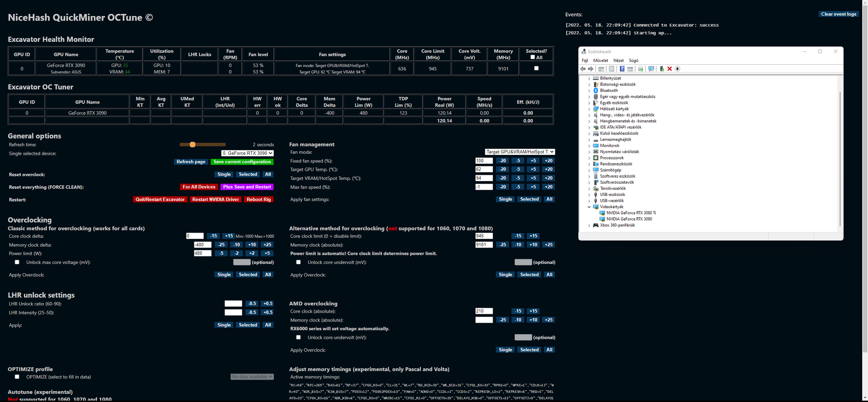Expand the Bluetooth tree node

point(589,91)
